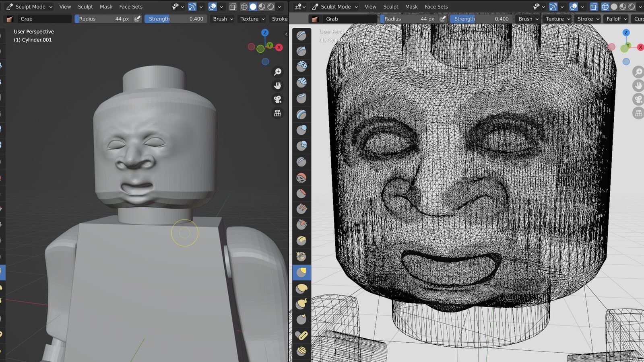Open Face Sets menu in right viewport

tap(436, 7)
